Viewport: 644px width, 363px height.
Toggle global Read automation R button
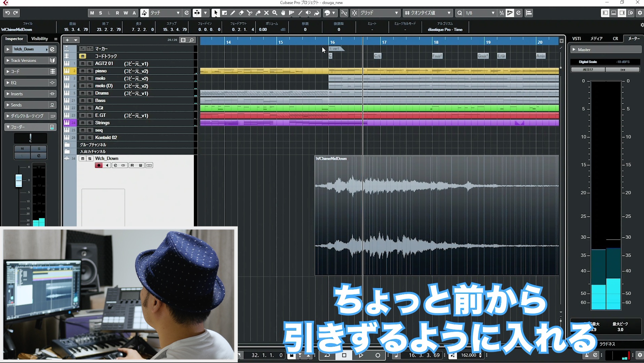click(117, 13)
